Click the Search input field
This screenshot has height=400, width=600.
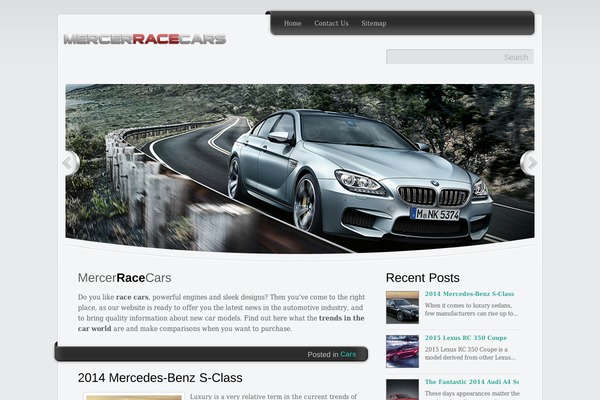[x=460, y=57]
